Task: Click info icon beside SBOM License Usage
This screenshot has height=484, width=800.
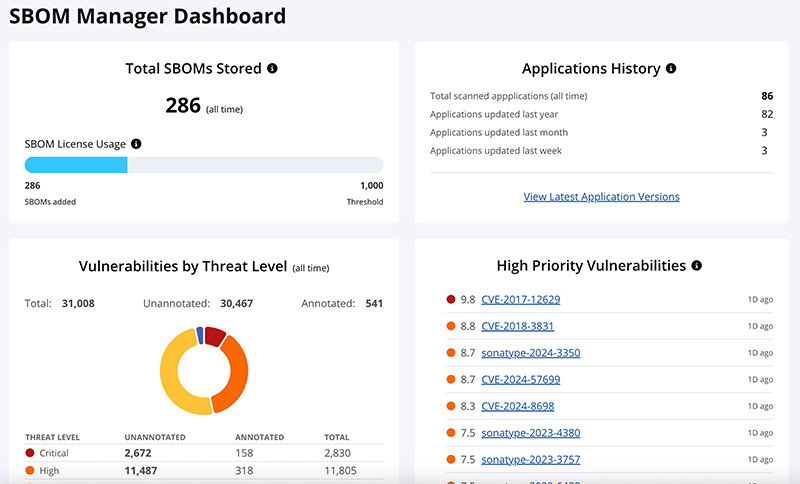Action: pyautogui.click(x=136, y=144)
